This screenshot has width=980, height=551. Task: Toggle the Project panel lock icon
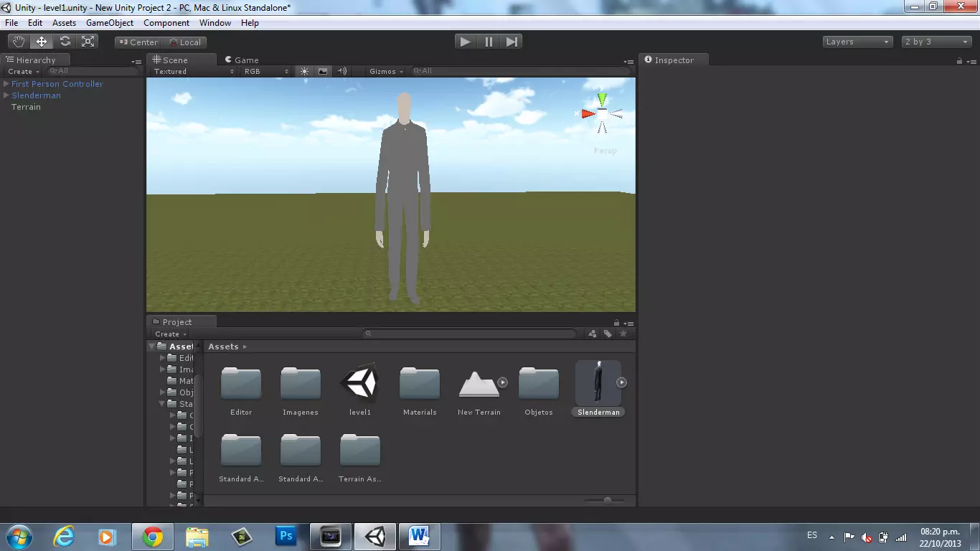tap(616, 323)
